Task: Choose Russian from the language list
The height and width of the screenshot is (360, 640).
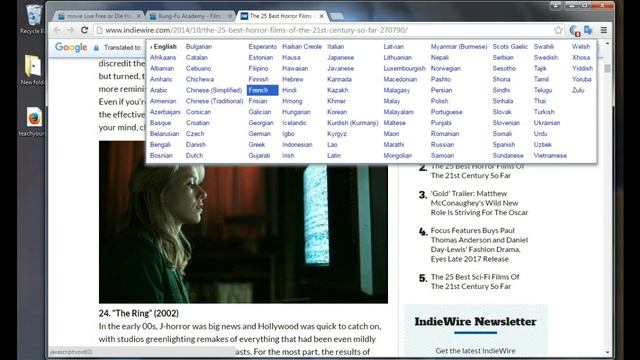Action: 442,144
